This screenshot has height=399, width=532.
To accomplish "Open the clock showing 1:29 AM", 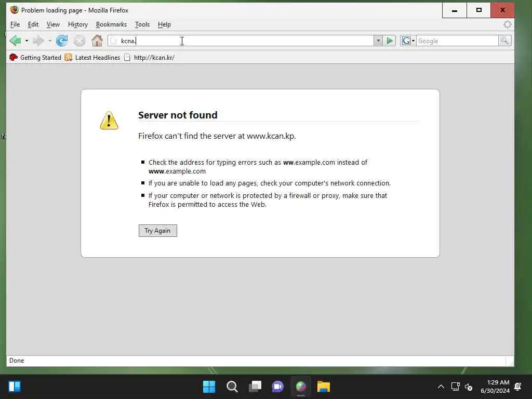I will pos(495,387).
